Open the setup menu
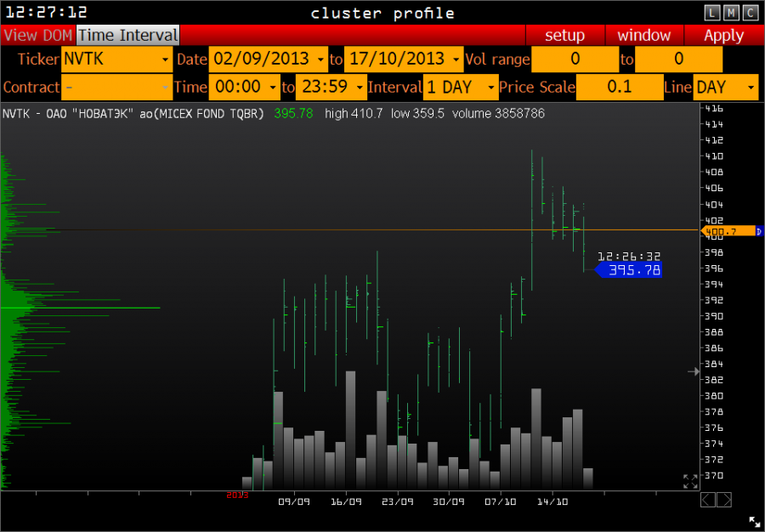This screenshot has width=765, height=532. (x=564, y=35)
